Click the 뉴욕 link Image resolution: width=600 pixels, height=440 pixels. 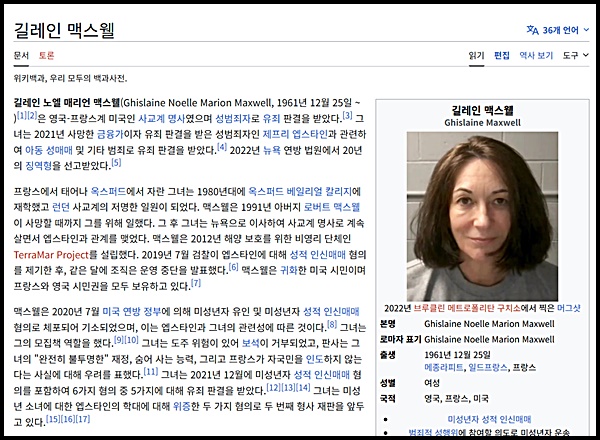click(272, 150)
